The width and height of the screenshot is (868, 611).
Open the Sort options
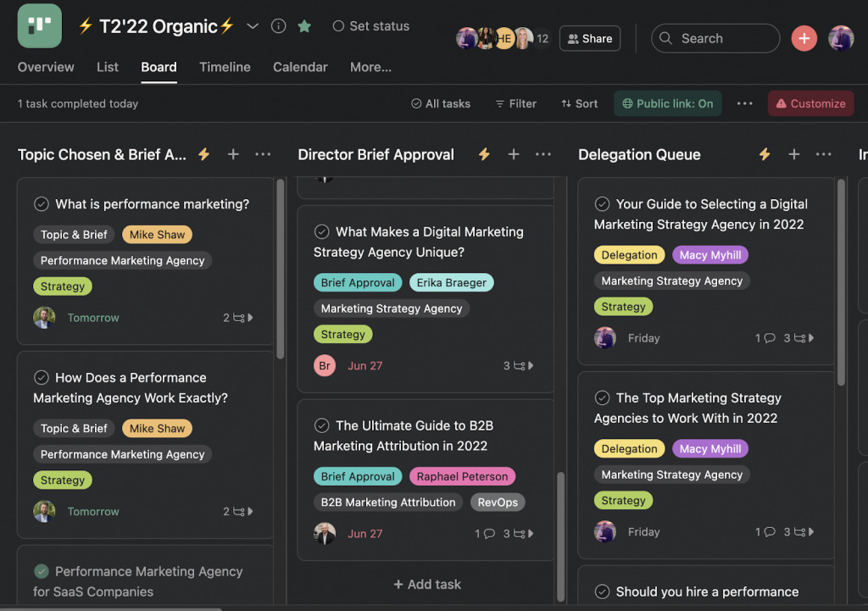pos(580,103)
